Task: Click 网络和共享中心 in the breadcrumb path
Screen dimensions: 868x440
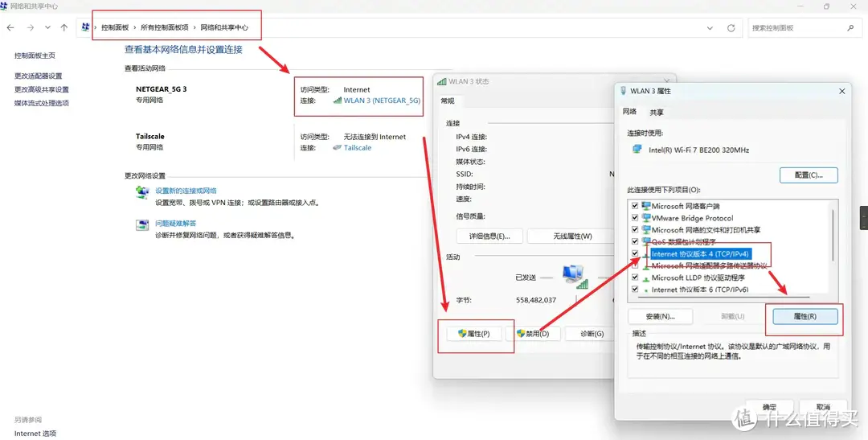Action: pos(224,27)
